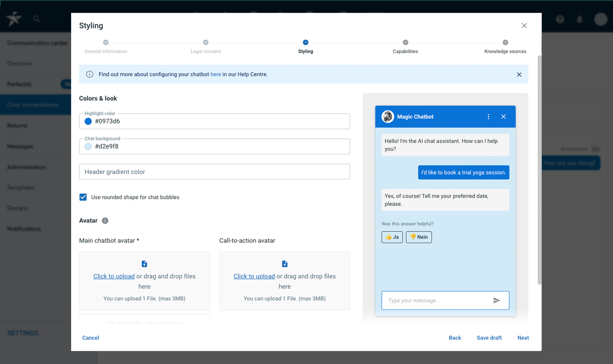Click to upload Call-to-action avatar link
The width and height of the screenshot is (613, 364).
click(x=254, y=276)
